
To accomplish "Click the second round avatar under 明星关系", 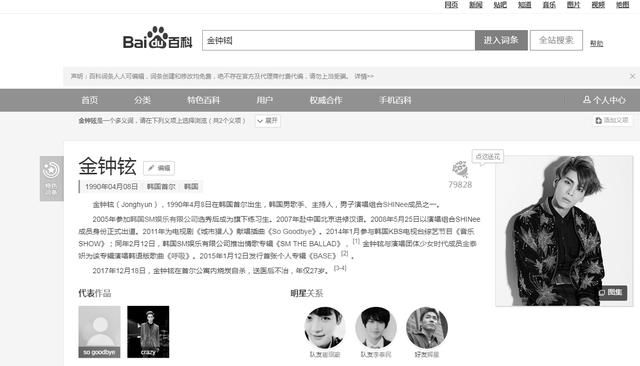I will click(x=376, y=328).
